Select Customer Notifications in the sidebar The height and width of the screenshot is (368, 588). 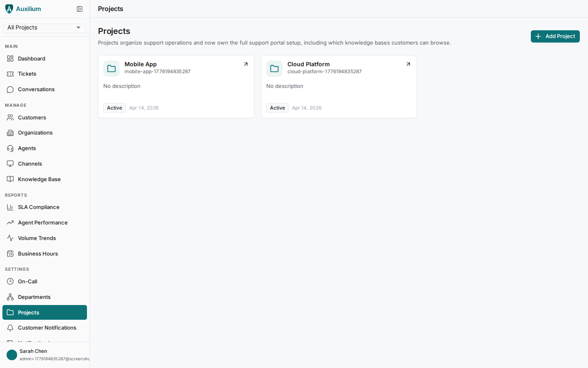[x=47, y=328]
